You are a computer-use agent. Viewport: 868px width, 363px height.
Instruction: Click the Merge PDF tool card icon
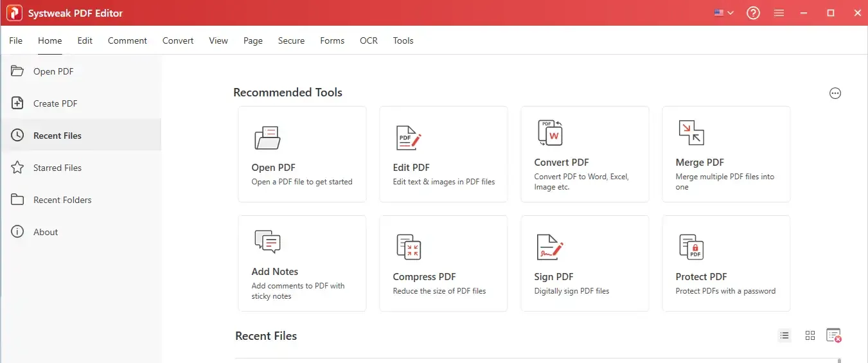click(x=691, y=132)
